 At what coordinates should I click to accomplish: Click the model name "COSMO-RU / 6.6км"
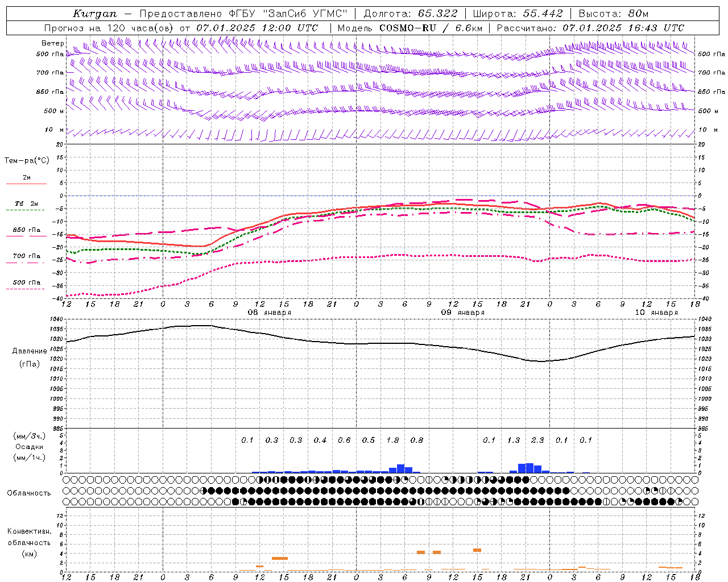point(431,28)
